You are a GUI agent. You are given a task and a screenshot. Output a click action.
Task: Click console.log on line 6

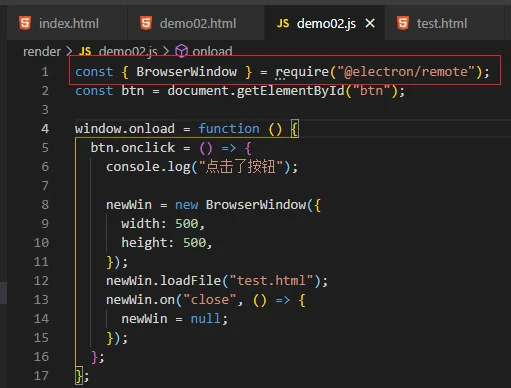(x=148, y=167)
